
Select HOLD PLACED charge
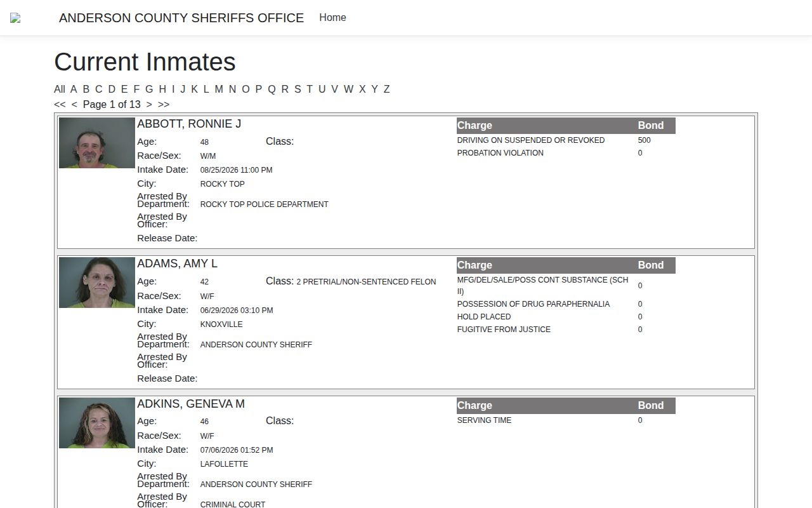[x=484, y=317]
